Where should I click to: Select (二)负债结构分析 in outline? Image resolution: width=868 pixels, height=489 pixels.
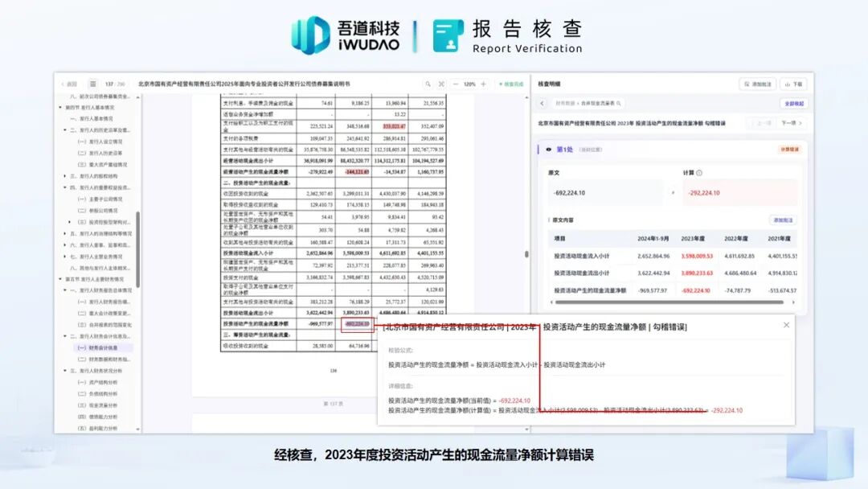pos(97,394)
